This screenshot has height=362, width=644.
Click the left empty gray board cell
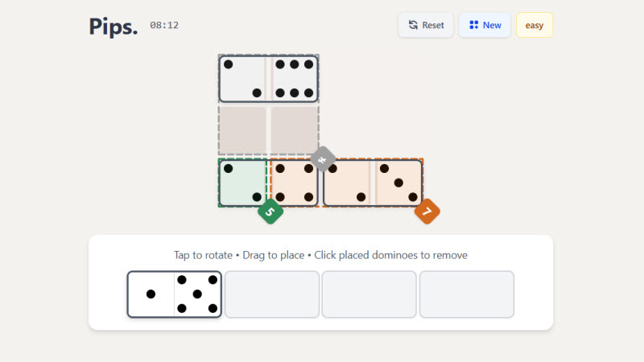coord(243,130)
